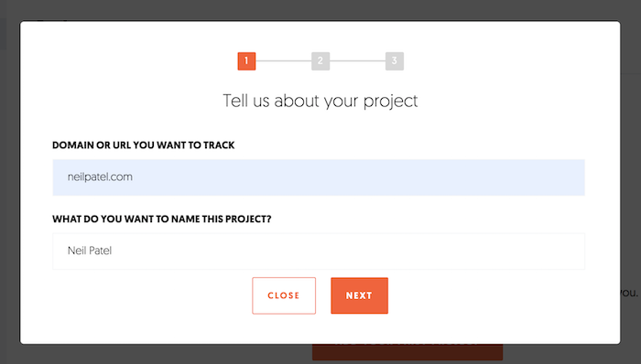Screen dimensions: 641x364
Task: Click the partially hidden "you." text at right edge
Action: (630, 293)
